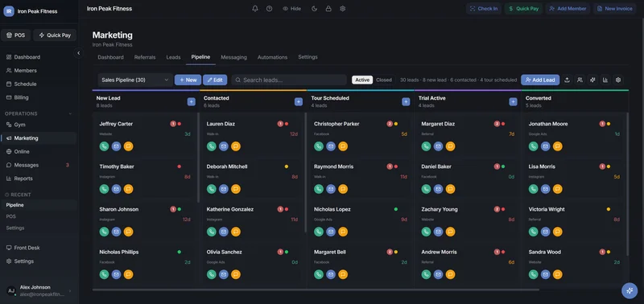Click the Quick Pay button in top bar
644x304 pixels.
[x=524, y=9]
